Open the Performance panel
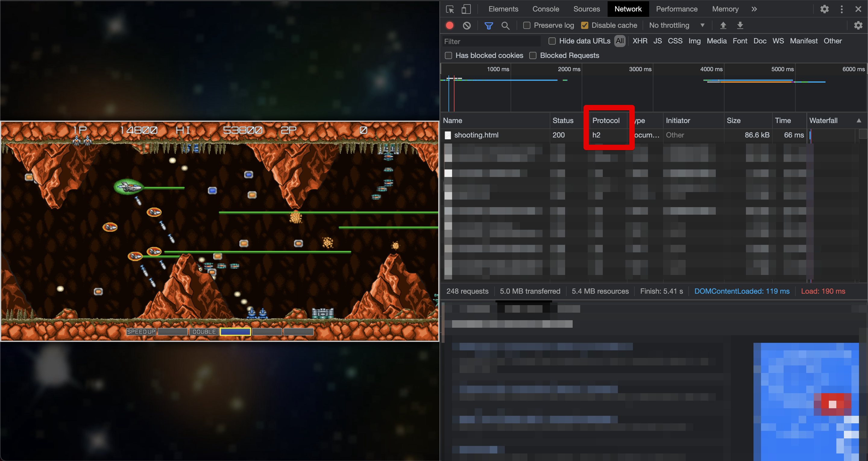The height and width of the screenshot is (461, 868). (x=677, y=9)
